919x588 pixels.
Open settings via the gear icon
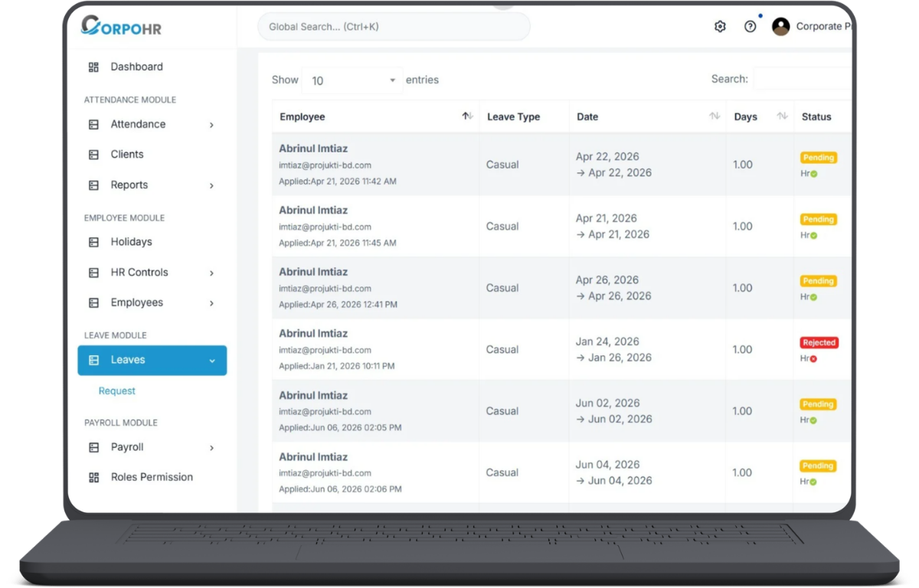coord(720,27)
